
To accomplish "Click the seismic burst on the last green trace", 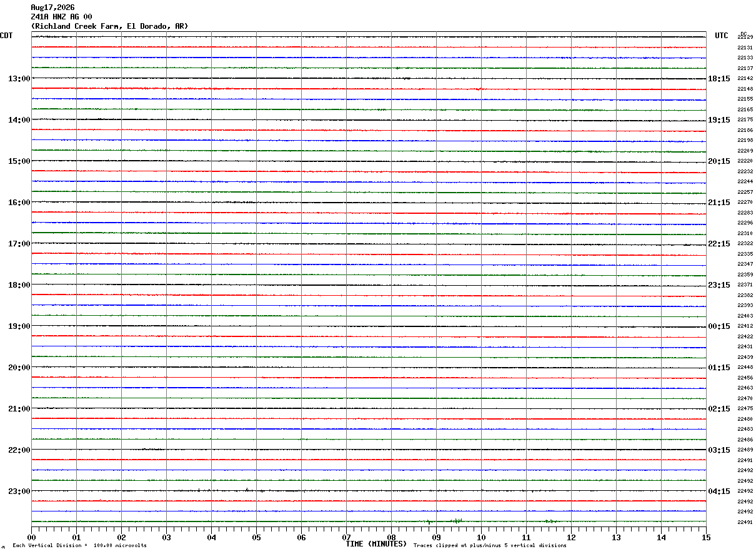I will point(457,521).
